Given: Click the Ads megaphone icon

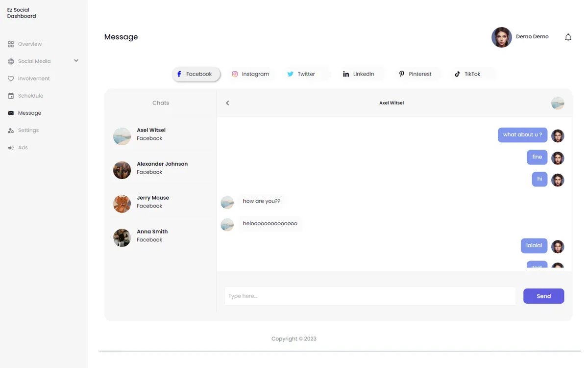Looking at the screenshot, I should [x=11, y=148].
